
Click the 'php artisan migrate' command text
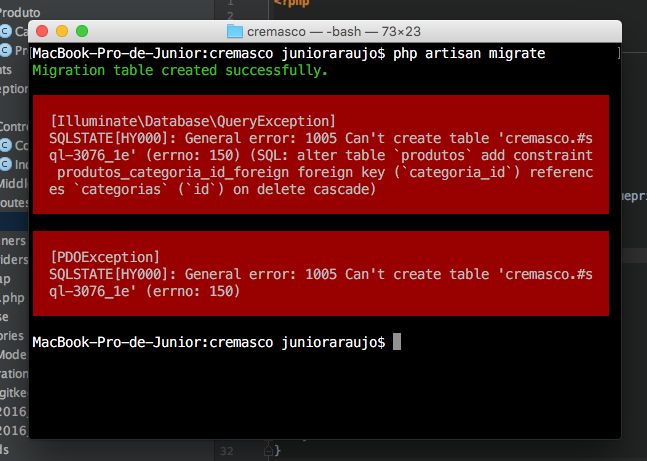point(469,54)
